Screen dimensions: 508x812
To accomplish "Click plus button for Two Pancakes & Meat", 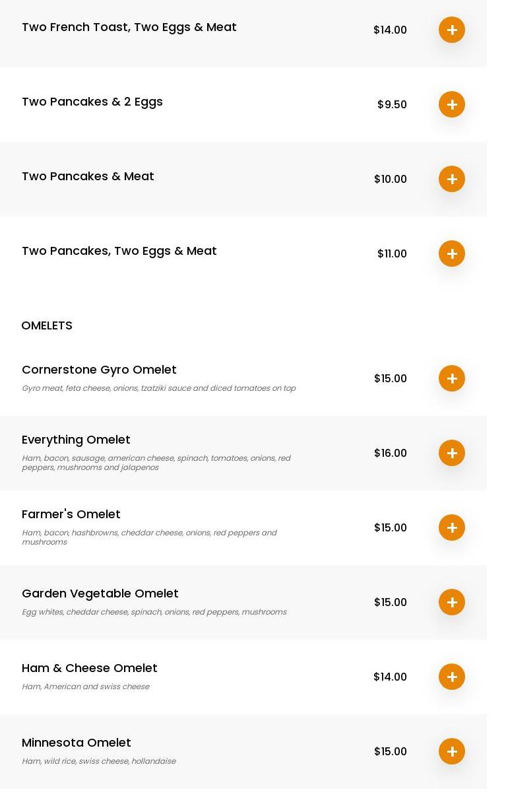I will (452, 179).
